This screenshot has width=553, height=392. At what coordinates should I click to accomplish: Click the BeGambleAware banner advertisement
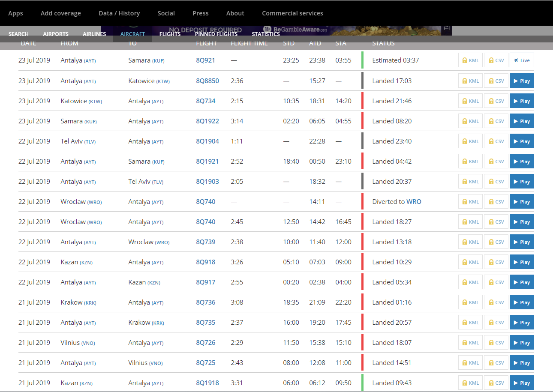[276, 30]
